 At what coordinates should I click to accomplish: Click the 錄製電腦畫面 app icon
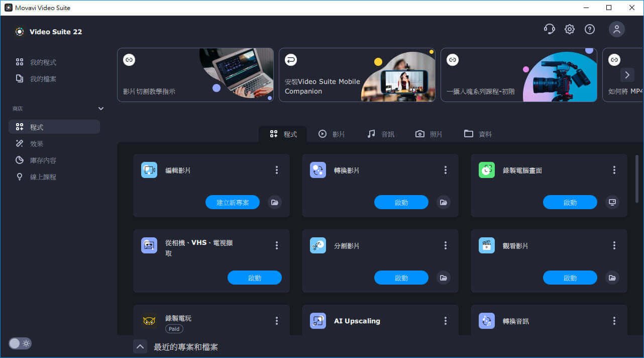tap(487, 170)
